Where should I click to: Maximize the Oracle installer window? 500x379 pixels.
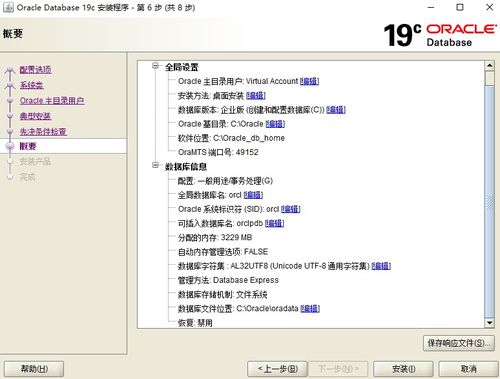(x=460, y=7)
